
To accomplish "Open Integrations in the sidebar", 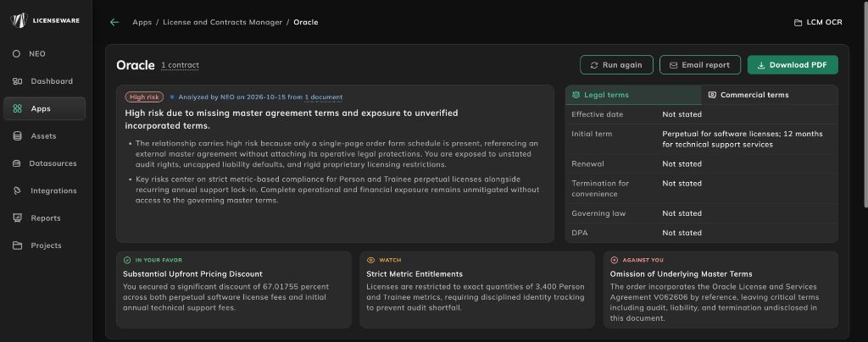I will 44,190.
